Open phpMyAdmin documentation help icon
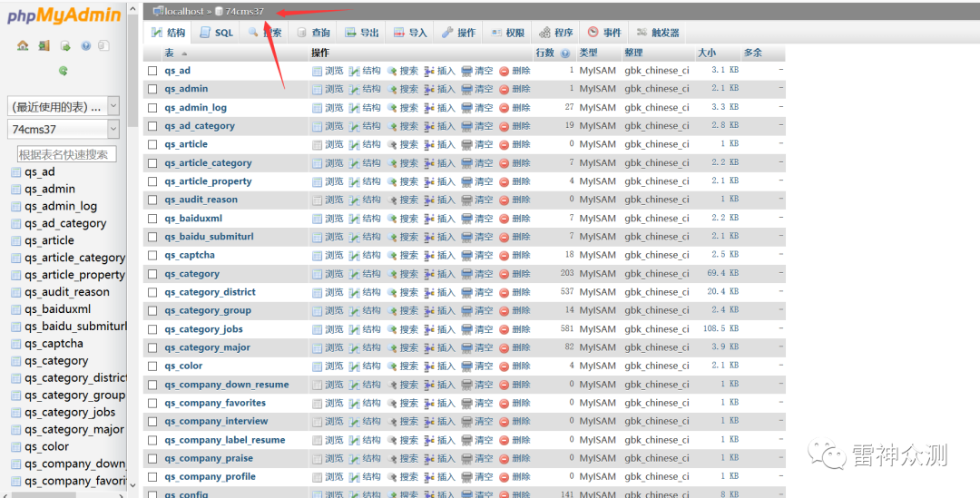The height and width of the screenshot is (498, 980). click(x=85, y=45)
